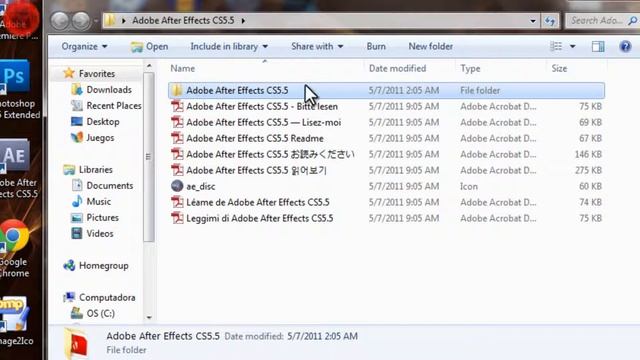640x360 pixels.
Task: Open Recent Places in the navigation pane
Action: (x=114, y=106)
